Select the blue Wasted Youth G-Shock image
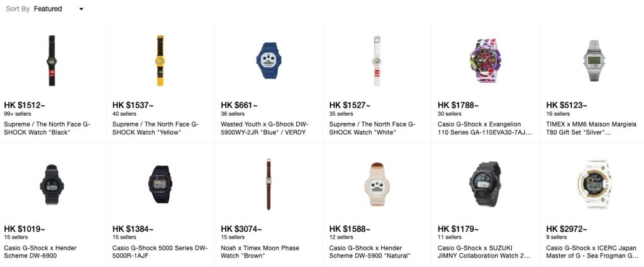The width and height of the screenshot is (644, 267). click(269, 60)
